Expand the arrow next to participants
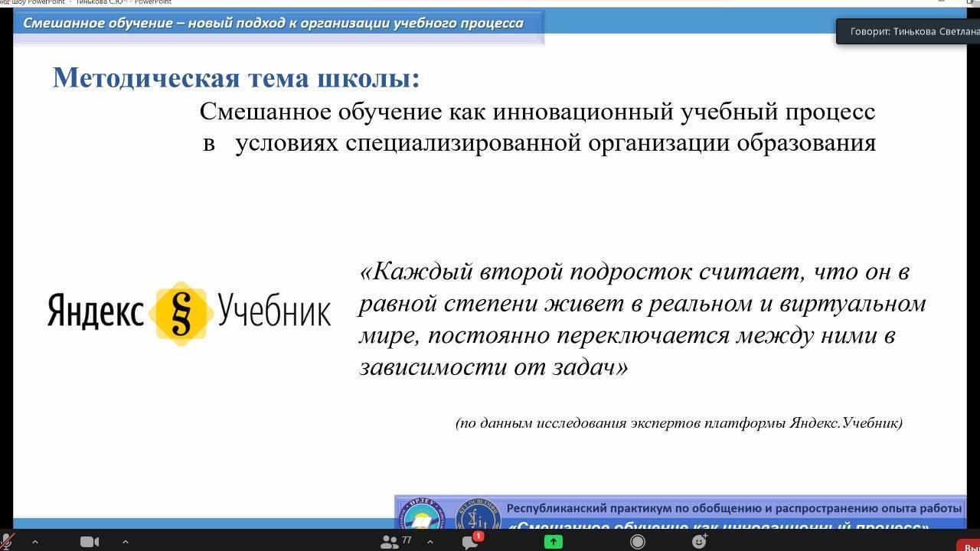This screenshot has height=551, width=980. [430, 542]
